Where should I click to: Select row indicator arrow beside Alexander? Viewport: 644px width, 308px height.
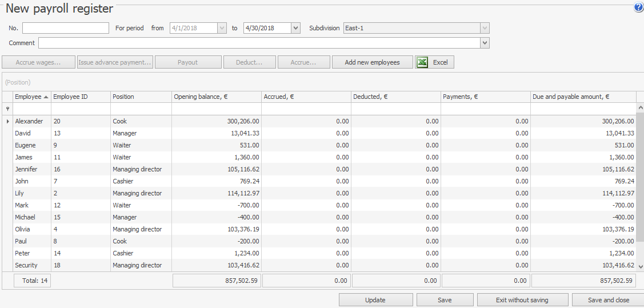pyautogui.click(x=7, y=121)
